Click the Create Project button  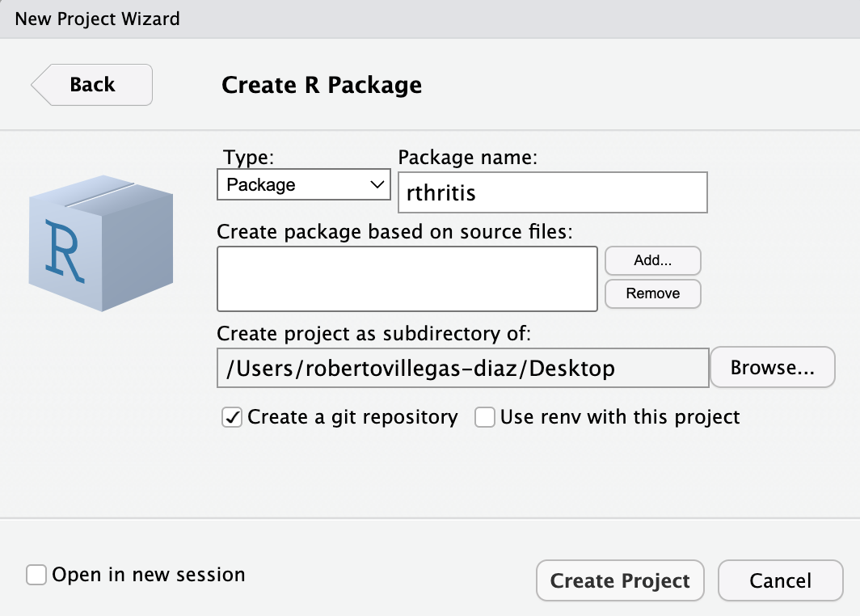(x=620, y=580)
